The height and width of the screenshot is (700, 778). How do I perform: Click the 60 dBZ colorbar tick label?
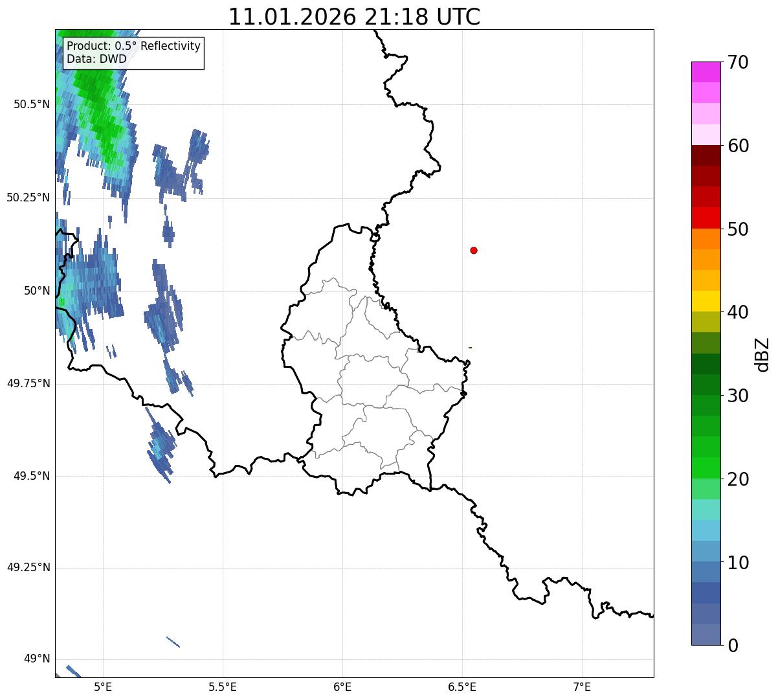(x=738, y=146)
